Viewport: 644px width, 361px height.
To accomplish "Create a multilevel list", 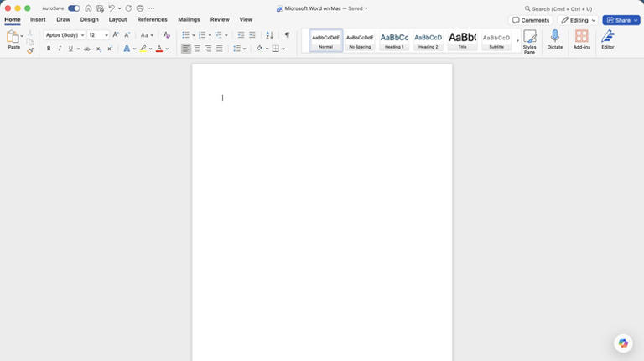I will pyautogui.click(x=219, y=35).
